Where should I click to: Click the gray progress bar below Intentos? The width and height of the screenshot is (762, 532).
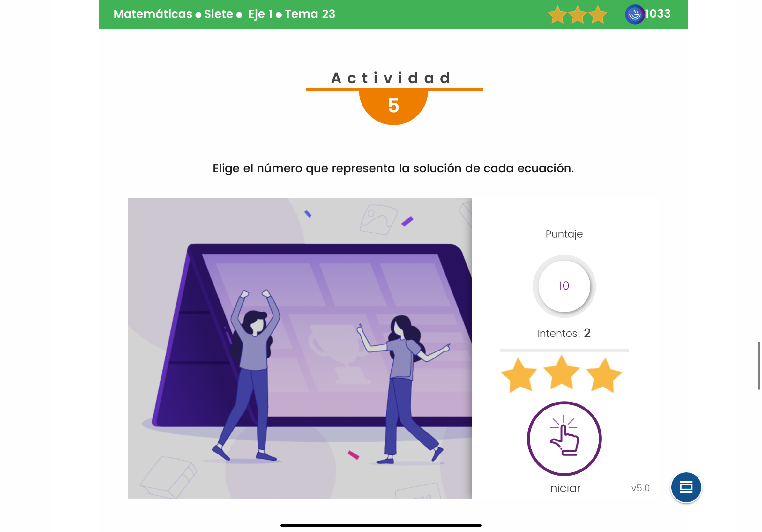tap(564, 351)
